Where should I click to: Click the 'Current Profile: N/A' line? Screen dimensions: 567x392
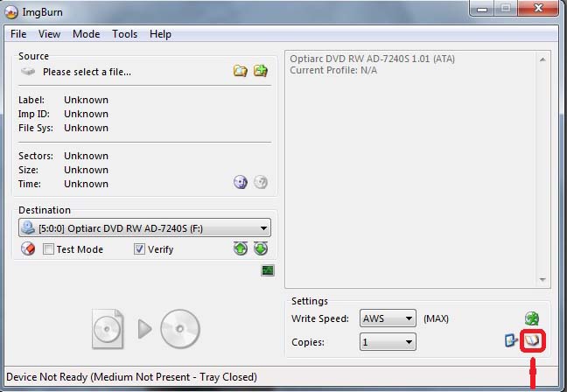(333, 70)
